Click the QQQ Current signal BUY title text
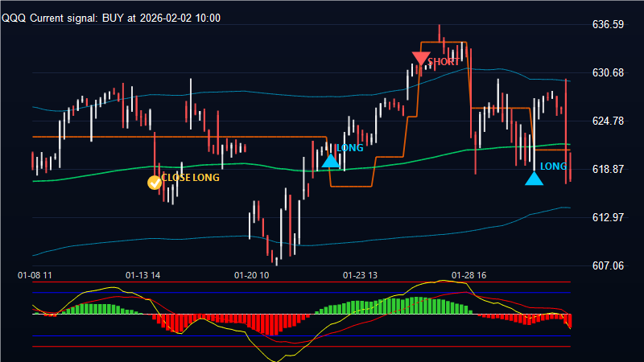 [x=111, y=18]
